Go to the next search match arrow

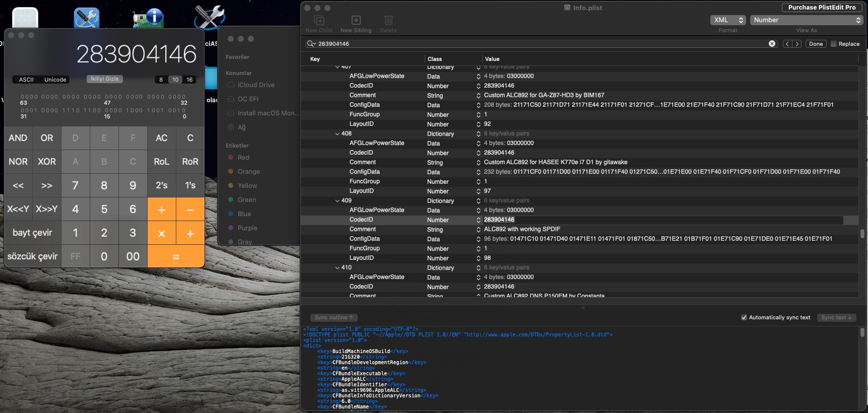(797, 44)
